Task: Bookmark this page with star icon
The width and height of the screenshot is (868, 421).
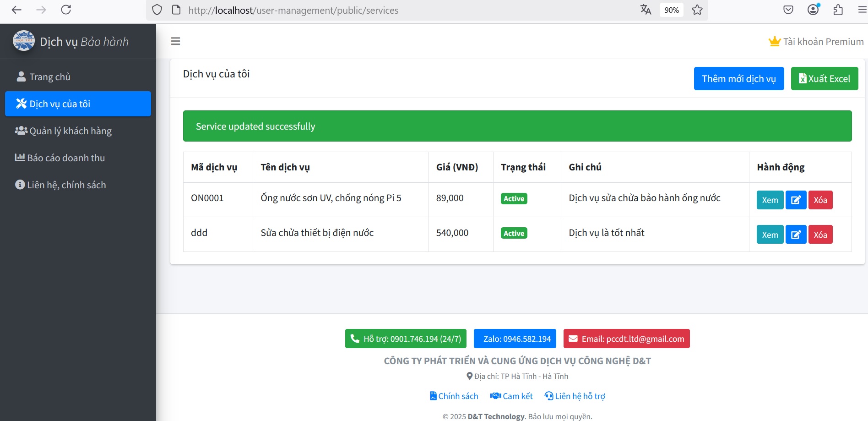Action: click(x=697, y=10)
